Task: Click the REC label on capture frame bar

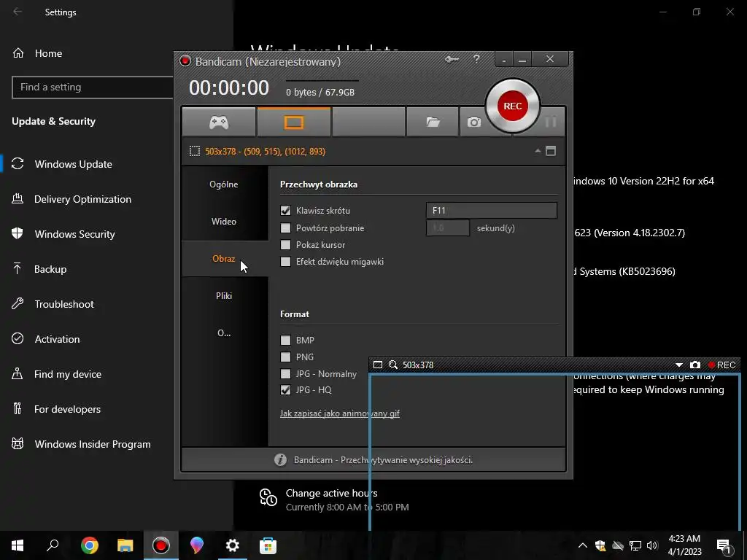Action: pos(721,365)
